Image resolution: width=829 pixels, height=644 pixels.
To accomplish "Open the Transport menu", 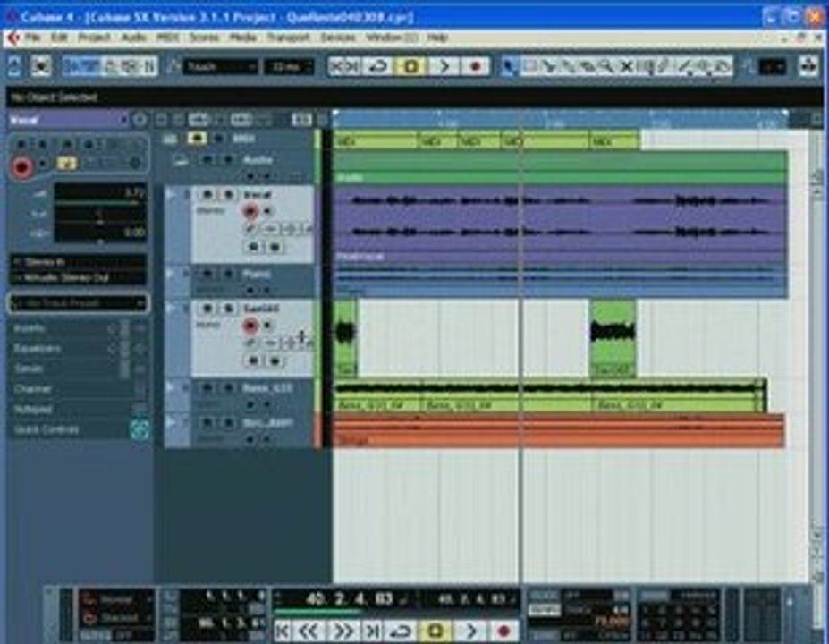I will click(x=288, y=38).
